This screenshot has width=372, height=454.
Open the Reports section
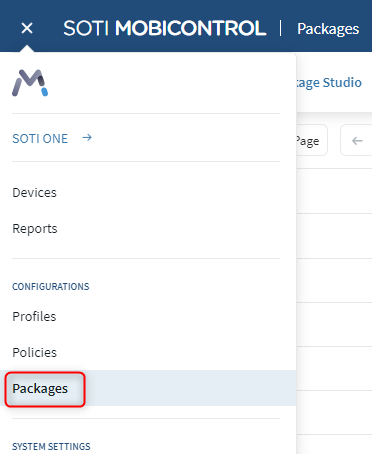(35, 229)
